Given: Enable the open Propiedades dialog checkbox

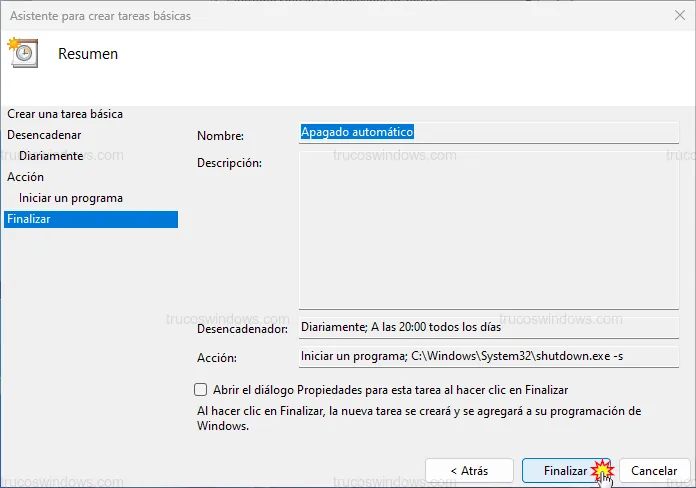Looking at the screenshot, I should tap(200, 390).
